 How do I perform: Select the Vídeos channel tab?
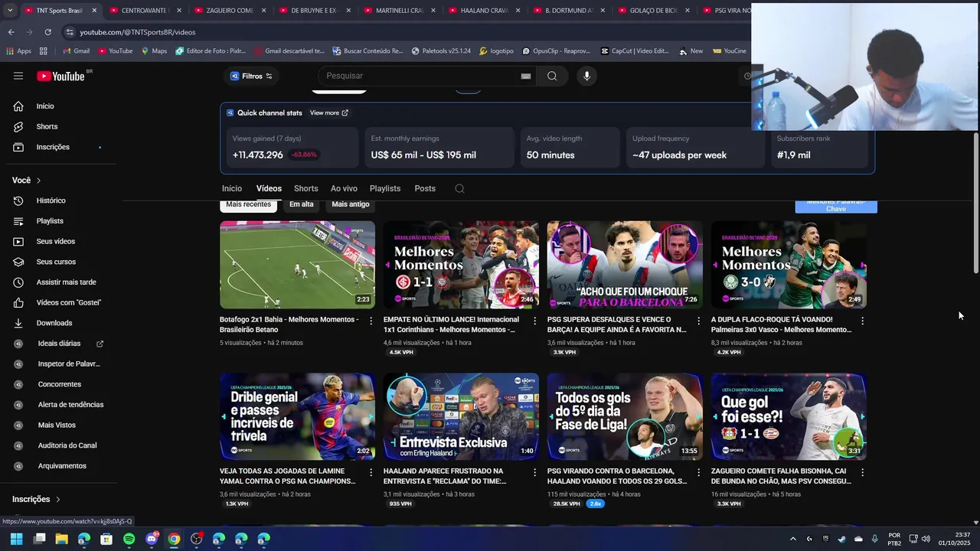[269, 188]
